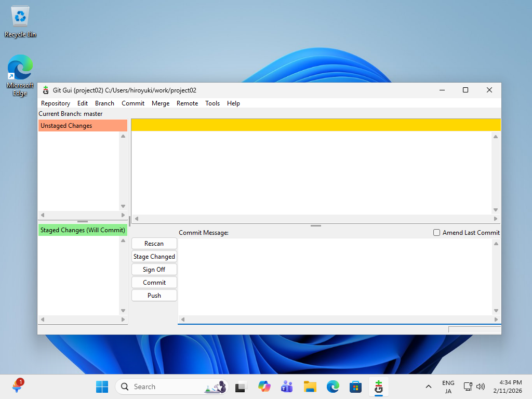Open the Help menu

tap(233, 103)
